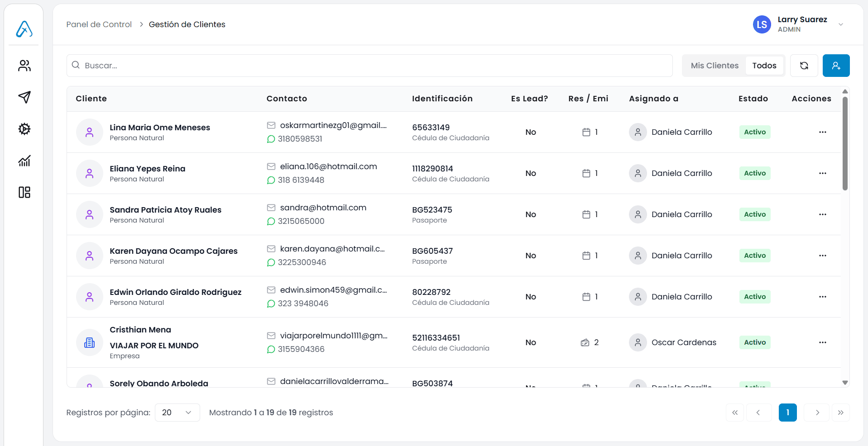Select page 1 in pagination
868x446 pixels.
787,413
